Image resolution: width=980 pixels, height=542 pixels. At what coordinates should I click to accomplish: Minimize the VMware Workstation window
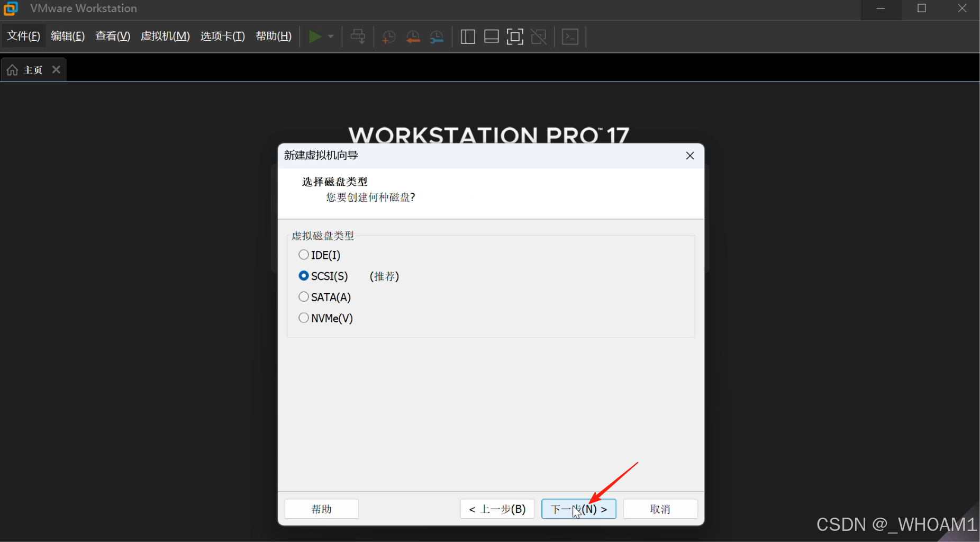(881, 8)
